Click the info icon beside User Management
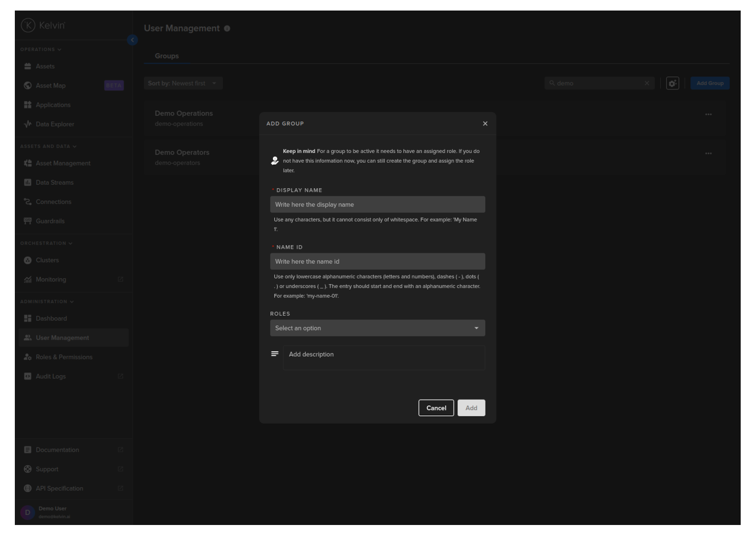The width and height of the screenshot is (756, 536). (227, 29)
